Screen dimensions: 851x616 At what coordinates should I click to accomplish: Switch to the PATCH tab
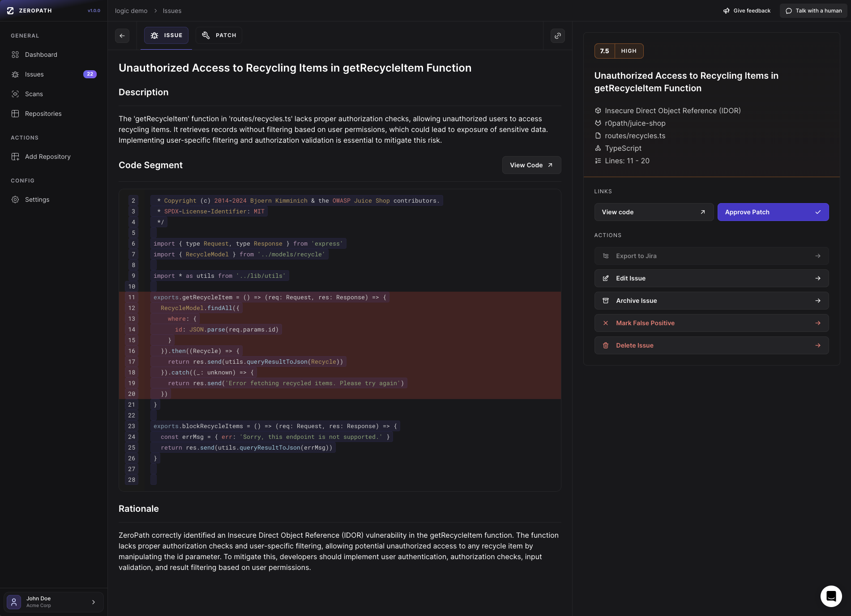pos(219,35)
